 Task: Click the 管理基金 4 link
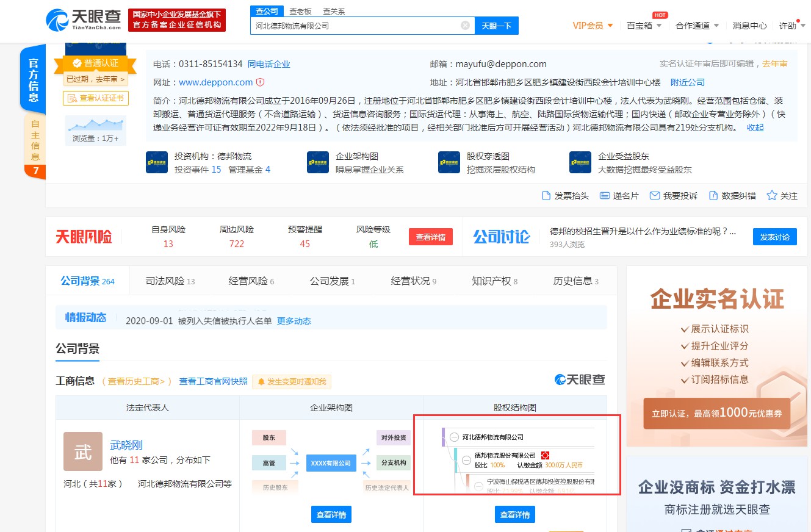pyautogui.click(x=250, y=170)
